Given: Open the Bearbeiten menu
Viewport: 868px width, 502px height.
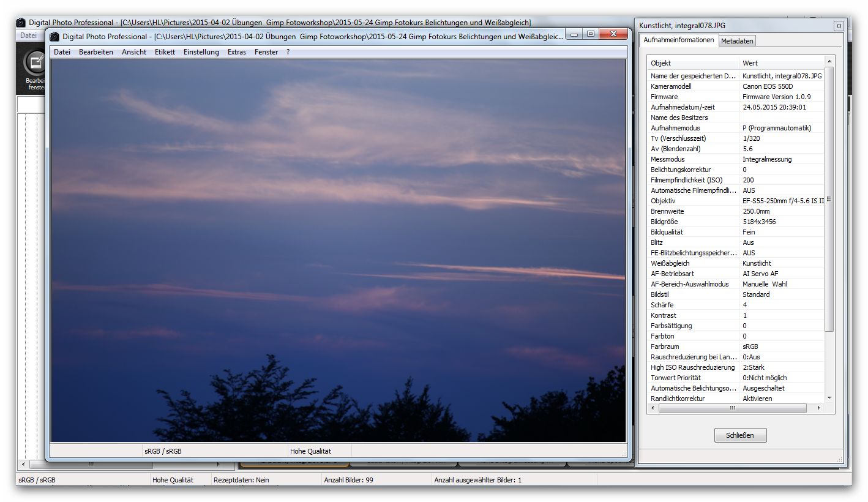Looking at the screenshot, I should coord(96,52).
